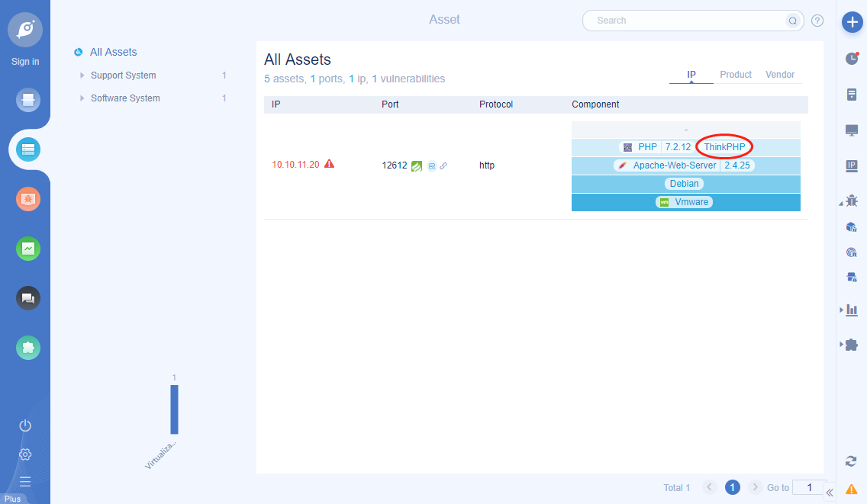Select page 1 in pagination
The image size is (867, 504).
(x=732, y=487)
